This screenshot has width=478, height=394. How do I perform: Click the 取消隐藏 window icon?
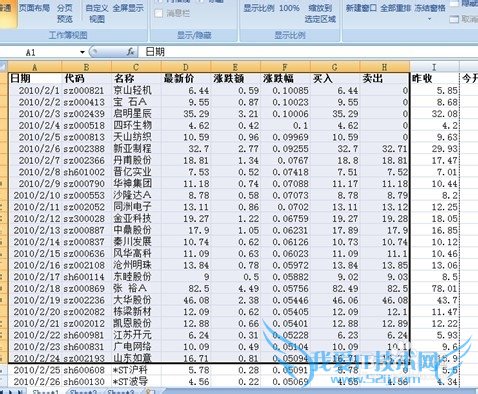454,19
